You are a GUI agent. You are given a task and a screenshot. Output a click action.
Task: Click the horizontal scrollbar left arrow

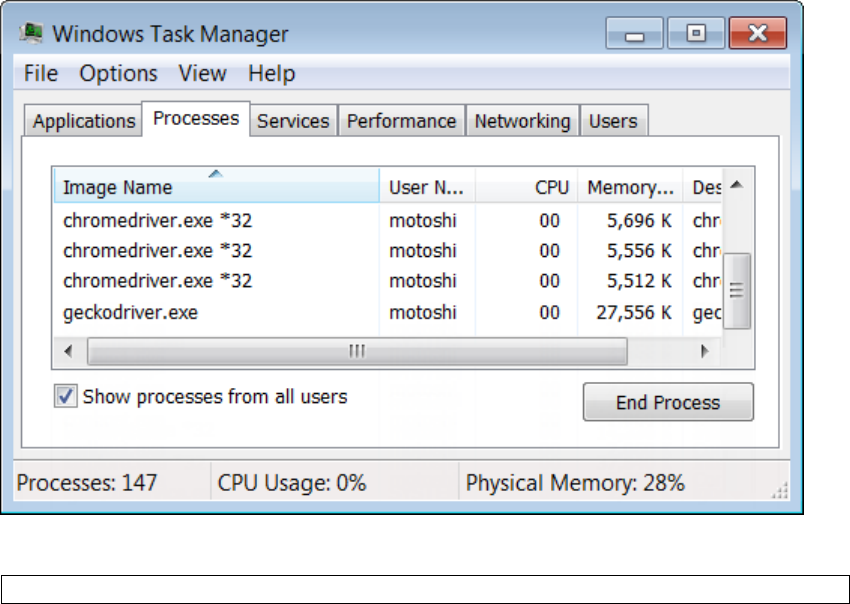click(68, 351)
